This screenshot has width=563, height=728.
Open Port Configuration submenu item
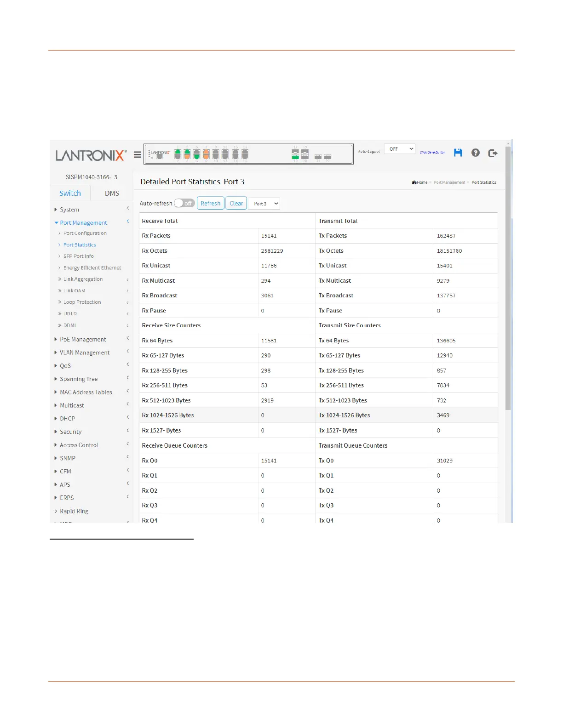(85, 233)
